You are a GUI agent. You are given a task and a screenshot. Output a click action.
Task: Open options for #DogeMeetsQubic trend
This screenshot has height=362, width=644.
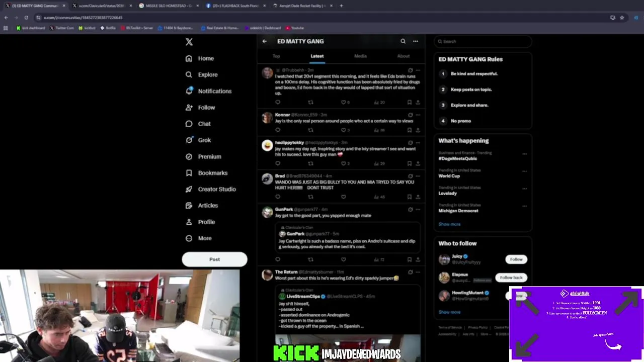tap(524, 154)
